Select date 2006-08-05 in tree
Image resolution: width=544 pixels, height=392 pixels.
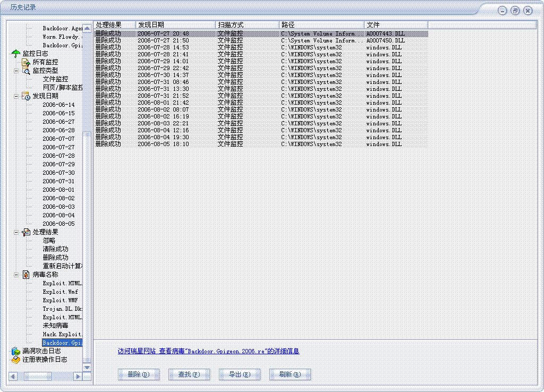coord(58,224)
